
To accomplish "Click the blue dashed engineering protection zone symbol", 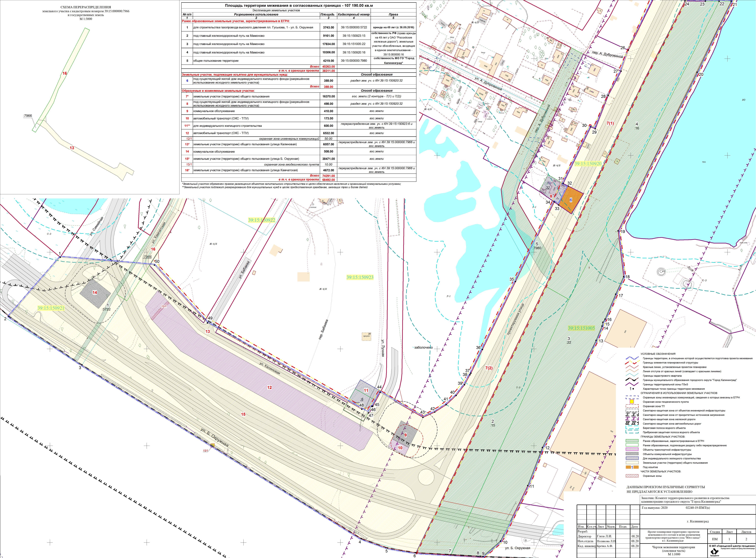I will 632,398.
